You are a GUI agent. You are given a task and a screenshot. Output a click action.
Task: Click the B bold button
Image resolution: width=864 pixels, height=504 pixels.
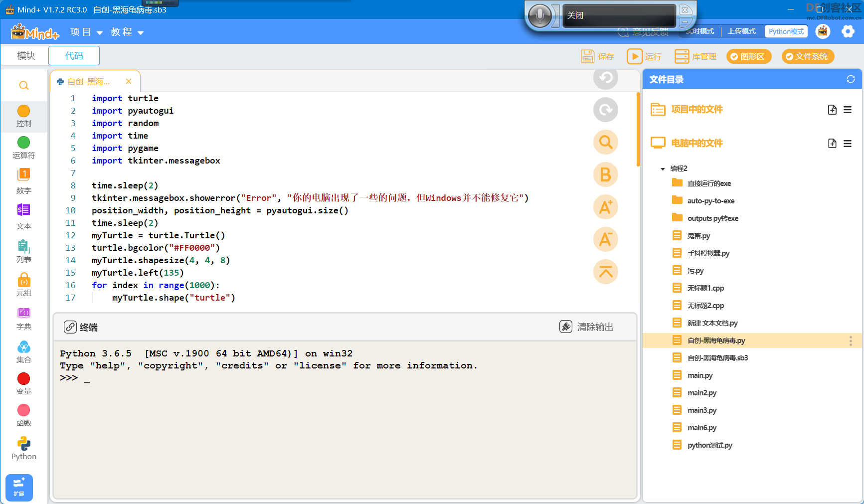605,174
